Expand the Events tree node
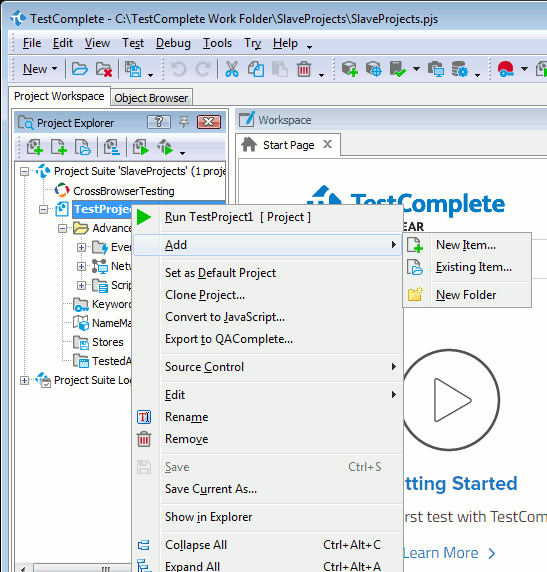The height and width of the screenshot is (572, 547). point(81,247)
